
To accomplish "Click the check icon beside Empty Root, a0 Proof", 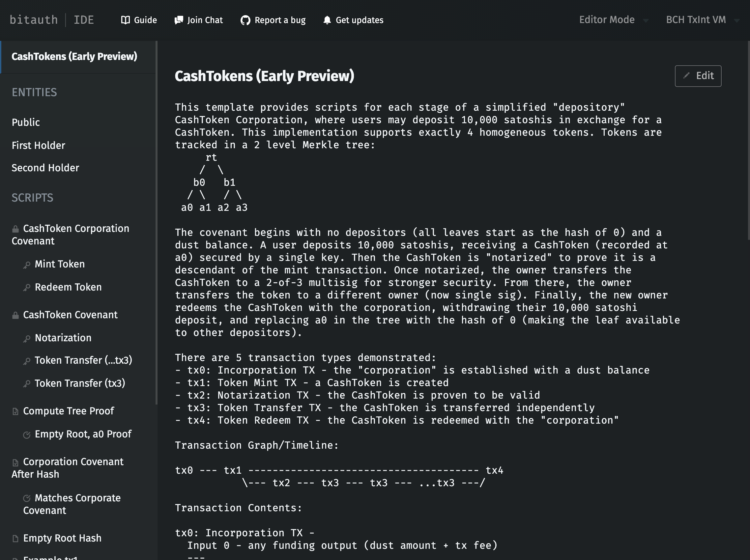I will (27, 435).
